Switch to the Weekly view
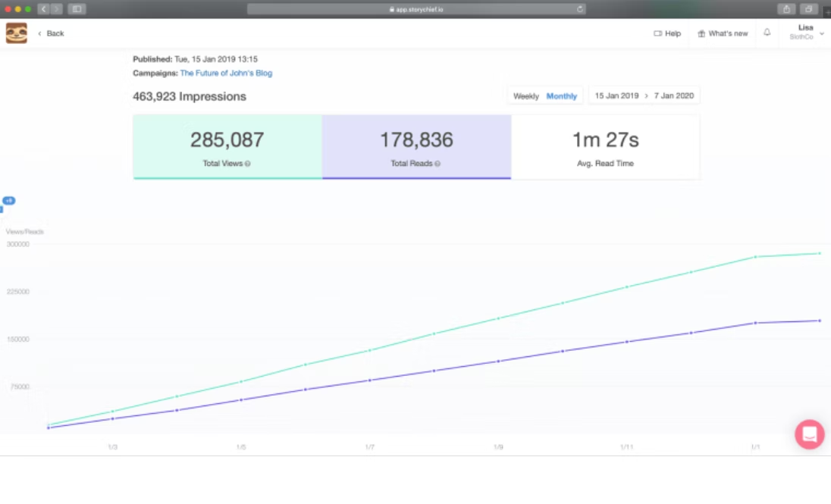This screenshot has height=504, width=831. [x=527, y=95]
